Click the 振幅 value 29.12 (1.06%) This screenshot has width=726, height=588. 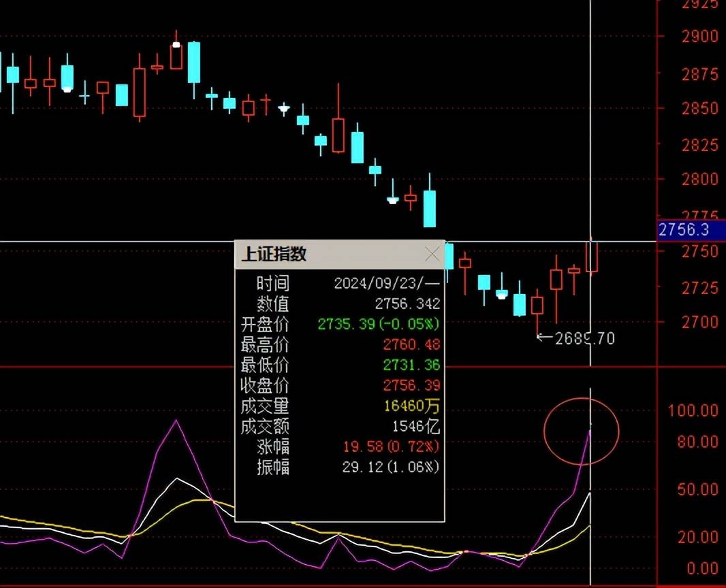(391, 467)
